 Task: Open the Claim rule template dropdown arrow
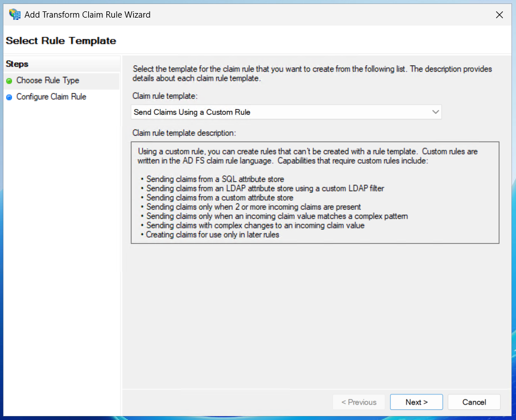click(x=435, y=112)
